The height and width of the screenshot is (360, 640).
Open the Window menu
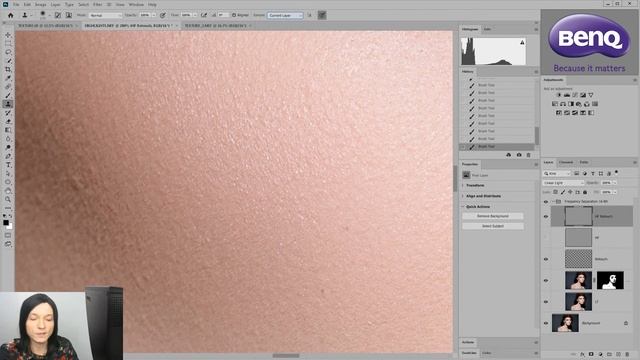coord(136,4)
